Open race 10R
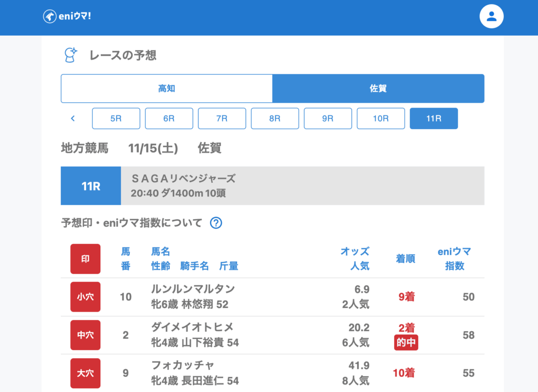 point(381,118)
